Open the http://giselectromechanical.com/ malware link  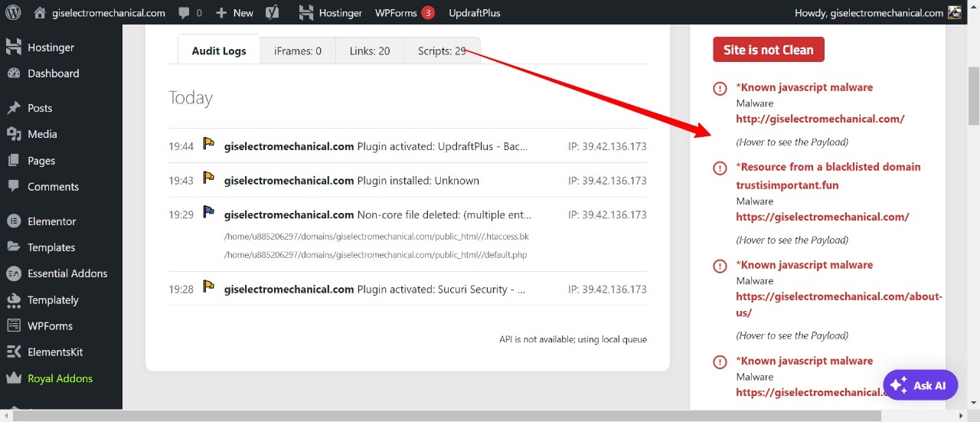[820, 119]
